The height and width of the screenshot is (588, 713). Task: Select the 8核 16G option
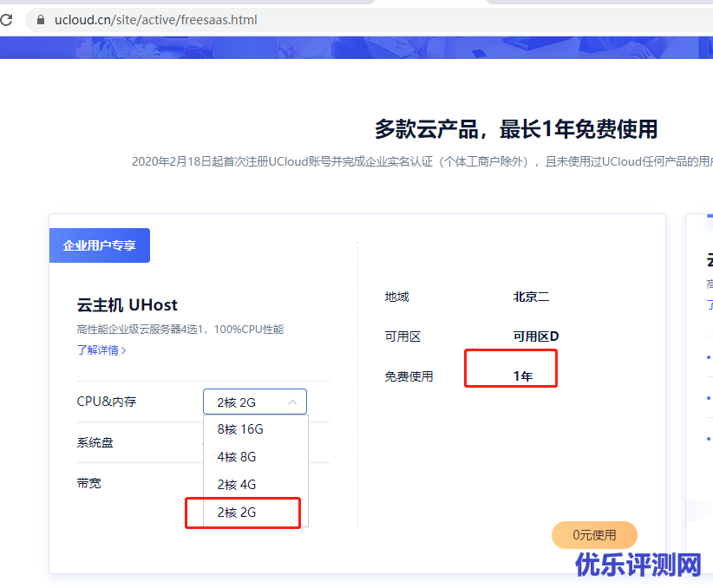[240, 429]
